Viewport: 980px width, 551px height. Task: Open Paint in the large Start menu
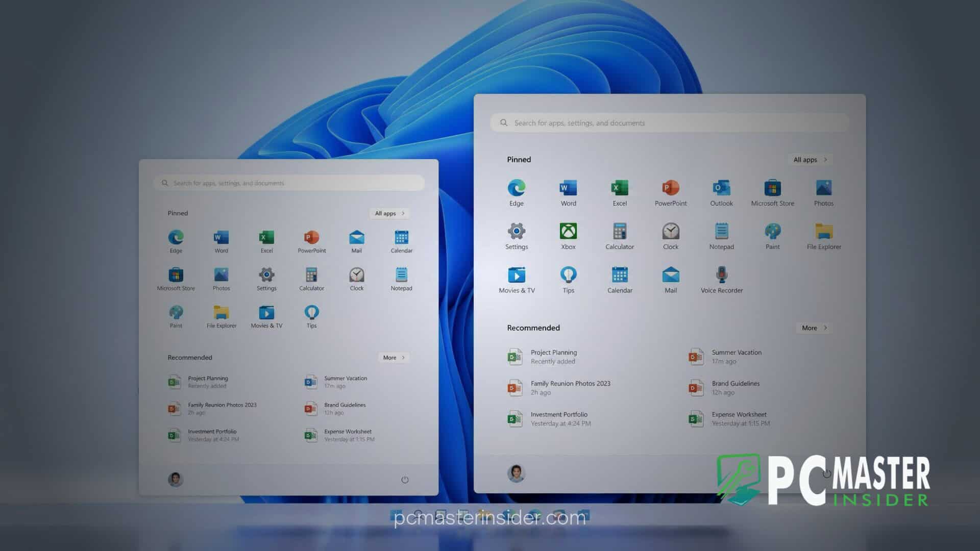(x=772, y=236)
